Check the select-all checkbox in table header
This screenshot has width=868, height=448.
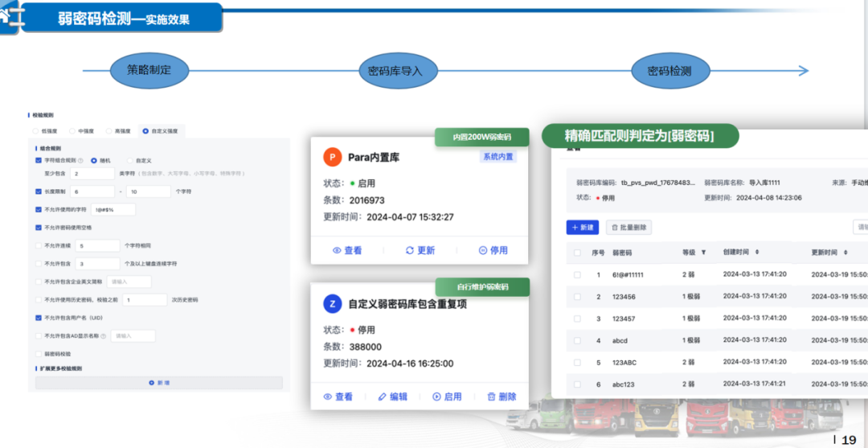[577, 253]
